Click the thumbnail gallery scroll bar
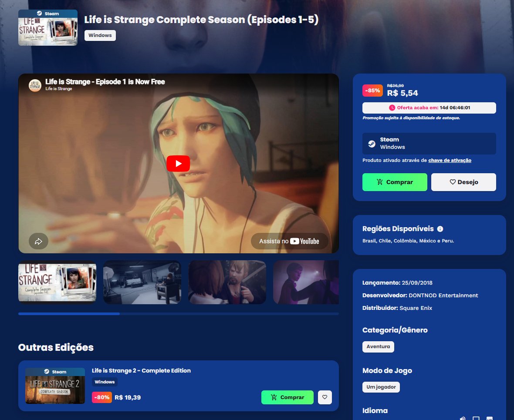The height and width of the screenshot is (420, 514). [x=179, y=314]
